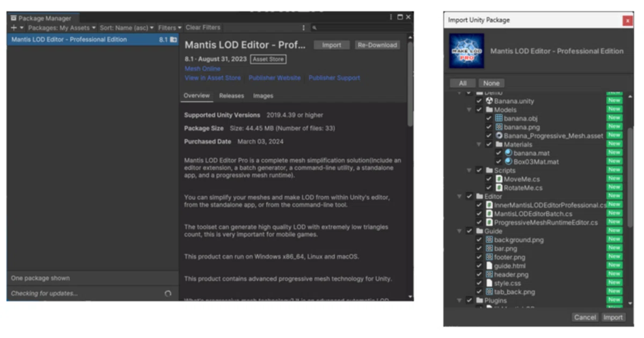Switch to the Releases tab
Image resolution: width=644 pixels, height=338 pixels.
[231, 96]
